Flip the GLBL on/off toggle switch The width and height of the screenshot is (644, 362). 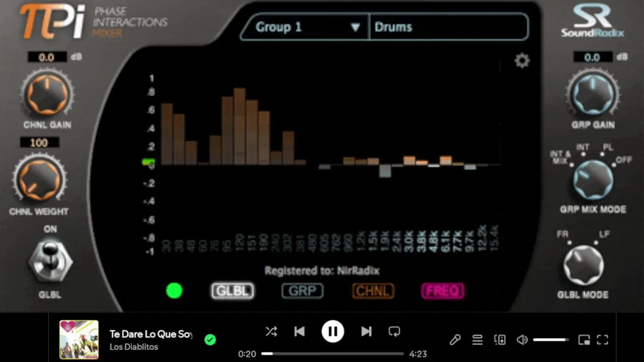click(50, 261)
